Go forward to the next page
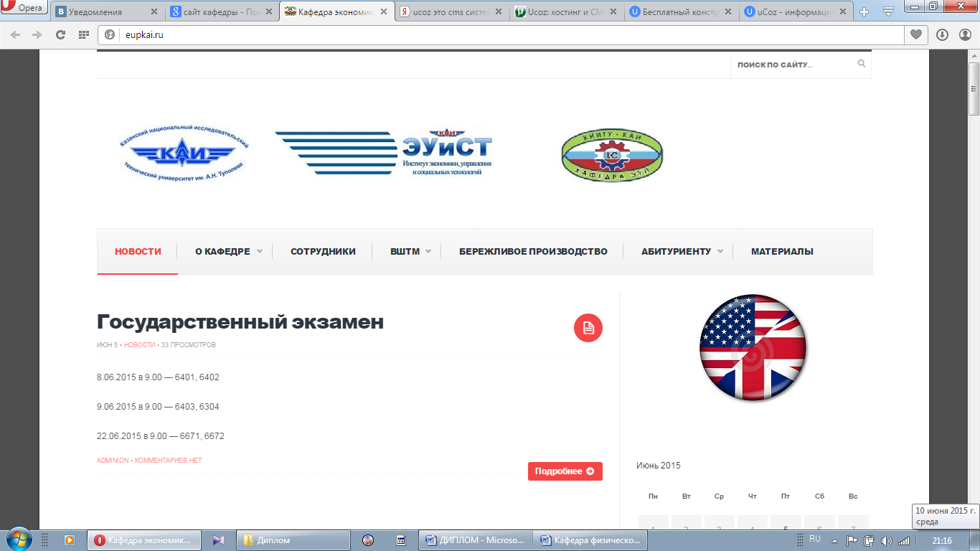 tap(37, 34)
